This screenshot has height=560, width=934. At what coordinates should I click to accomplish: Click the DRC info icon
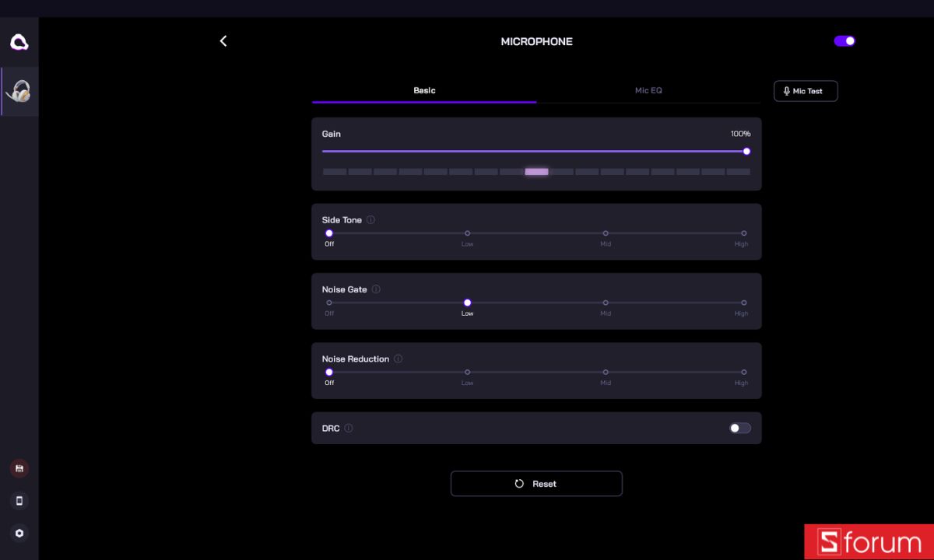pos(348,428)
